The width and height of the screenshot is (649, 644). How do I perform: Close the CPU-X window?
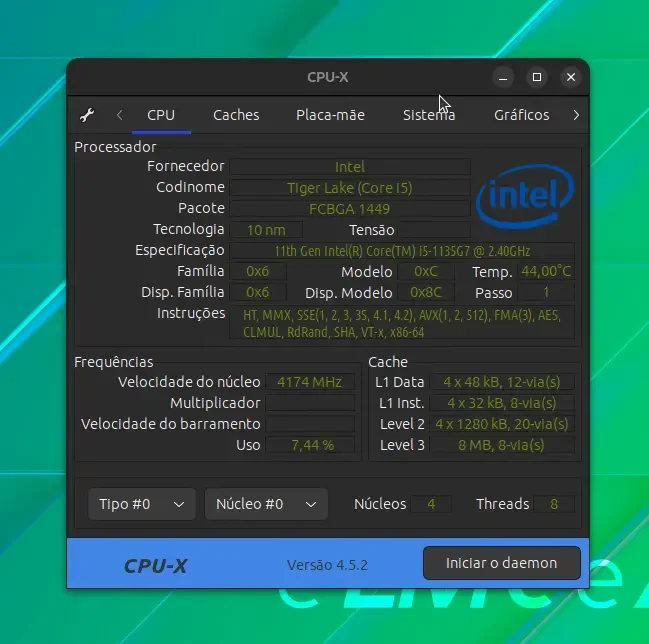tap(571, 77)
